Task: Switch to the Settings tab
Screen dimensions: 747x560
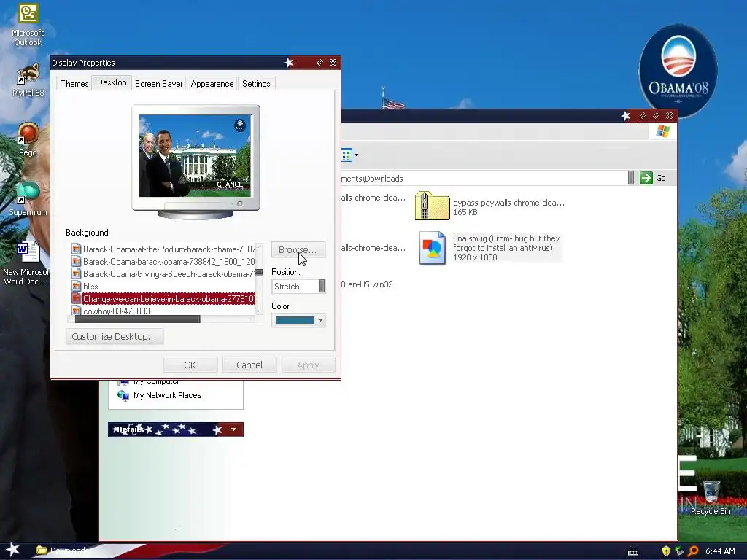Action: [256, 84]
